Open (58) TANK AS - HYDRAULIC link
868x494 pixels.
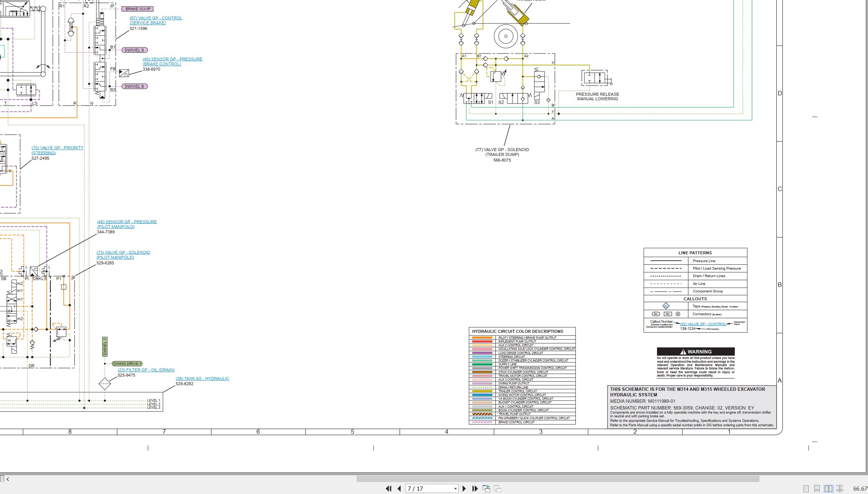pos(202,378)
